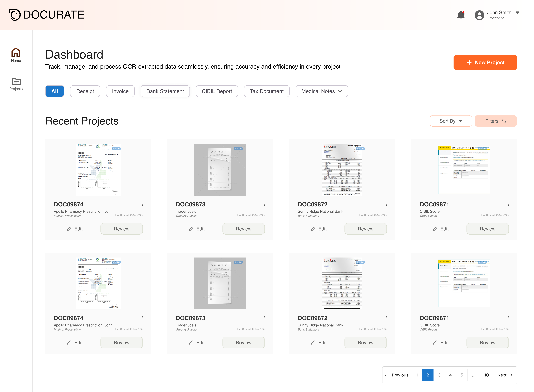Open the Sort By dropdown
This screenshot has width=534, height=392.
click(x=450, y=121)
